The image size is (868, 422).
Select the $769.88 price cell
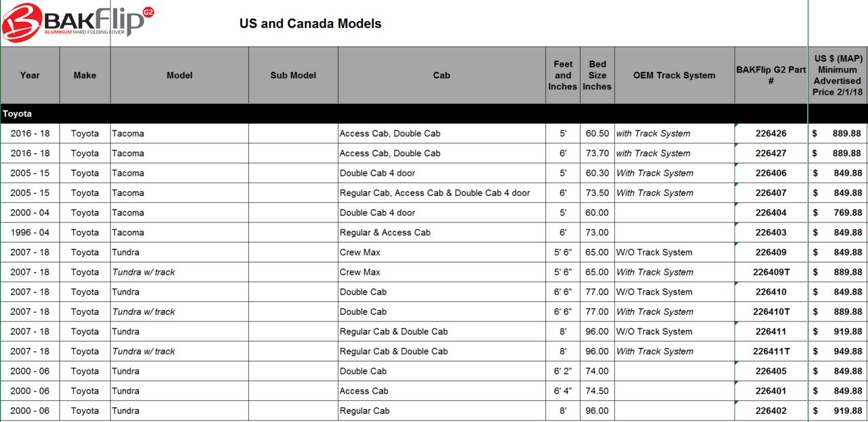pyautogui.click(x=838, y=213)
